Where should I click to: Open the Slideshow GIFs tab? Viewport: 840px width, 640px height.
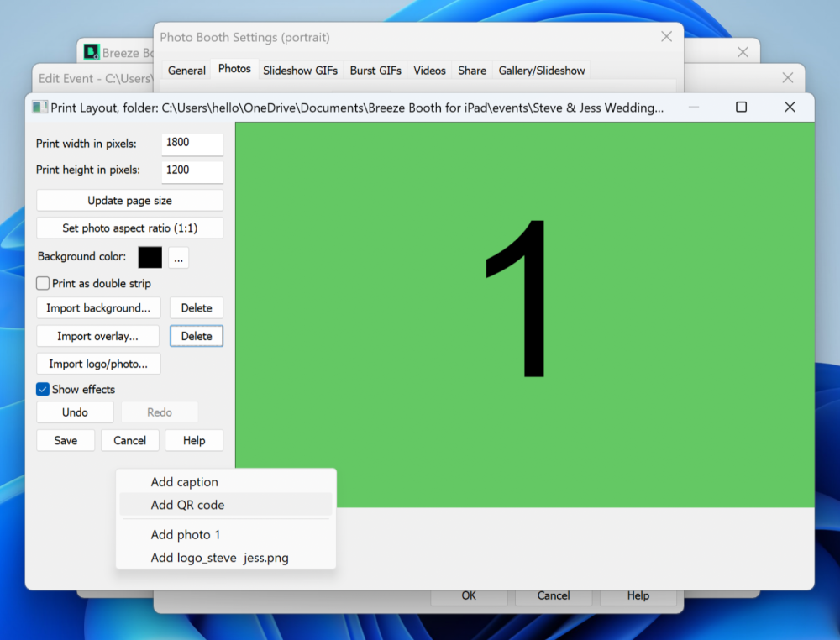click(x=300, y=71)
